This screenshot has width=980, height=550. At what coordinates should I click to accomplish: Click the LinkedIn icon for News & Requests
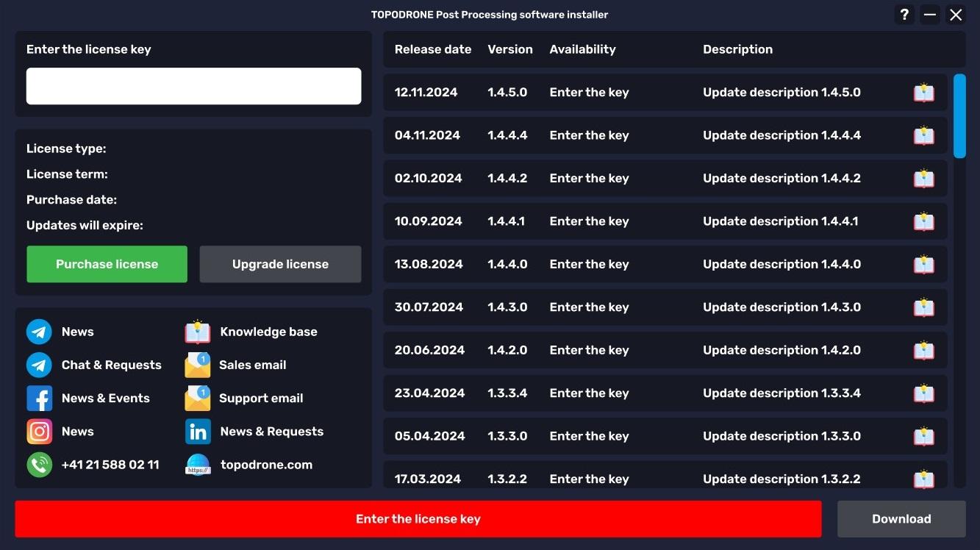click(x=198, y=432)
